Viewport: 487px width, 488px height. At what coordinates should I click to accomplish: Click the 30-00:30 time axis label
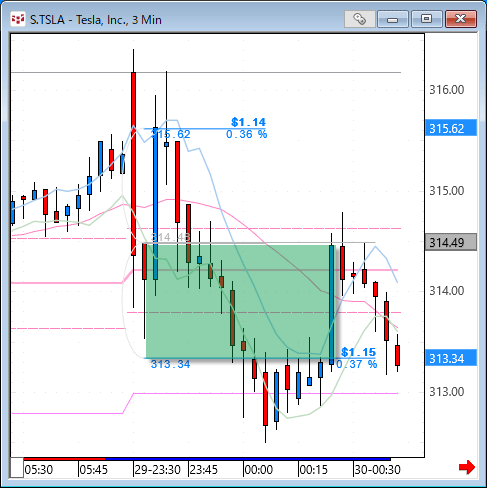tap(377, 470)
